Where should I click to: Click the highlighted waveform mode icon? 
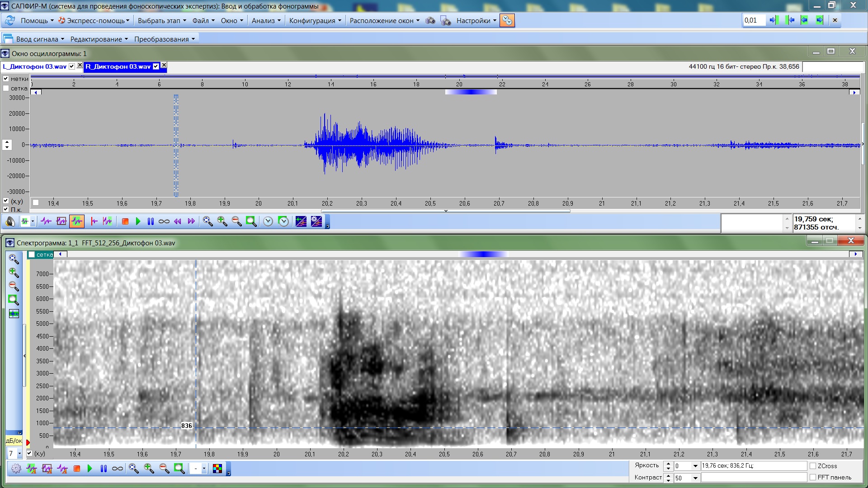77,221
